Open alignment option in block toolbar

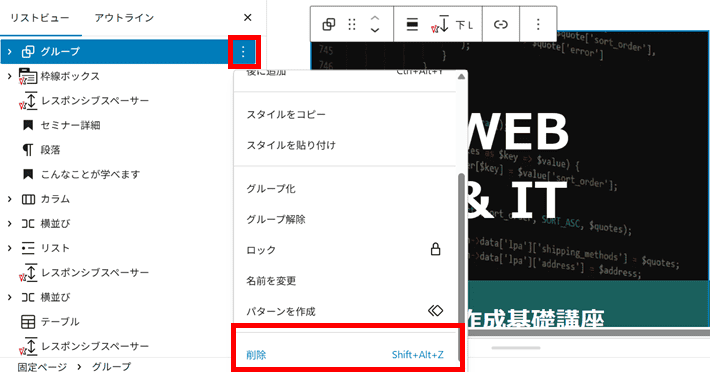412,24
